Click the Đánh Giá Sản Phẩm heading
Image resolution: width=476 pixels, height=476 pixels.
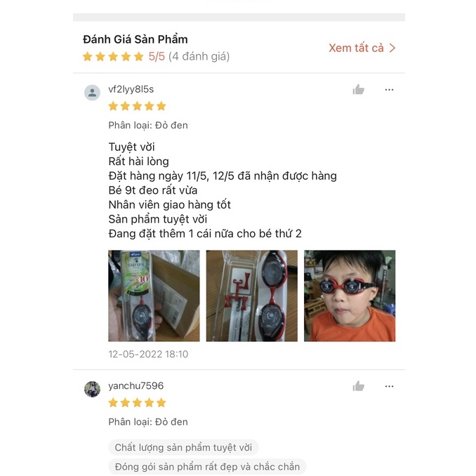[x=135, y=39]
